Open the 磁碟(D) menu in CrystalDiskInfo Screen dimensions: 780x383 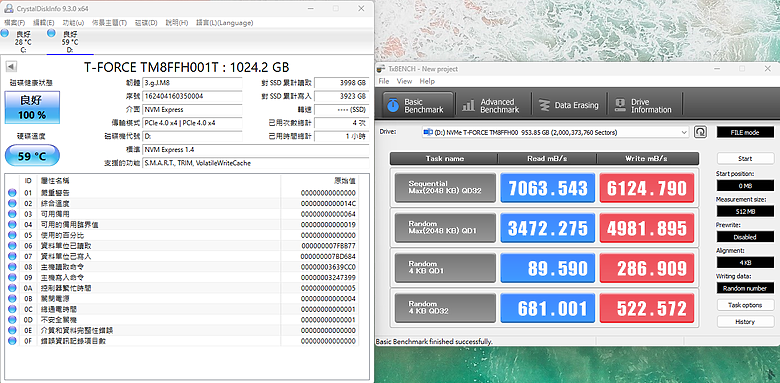(146, 23)
